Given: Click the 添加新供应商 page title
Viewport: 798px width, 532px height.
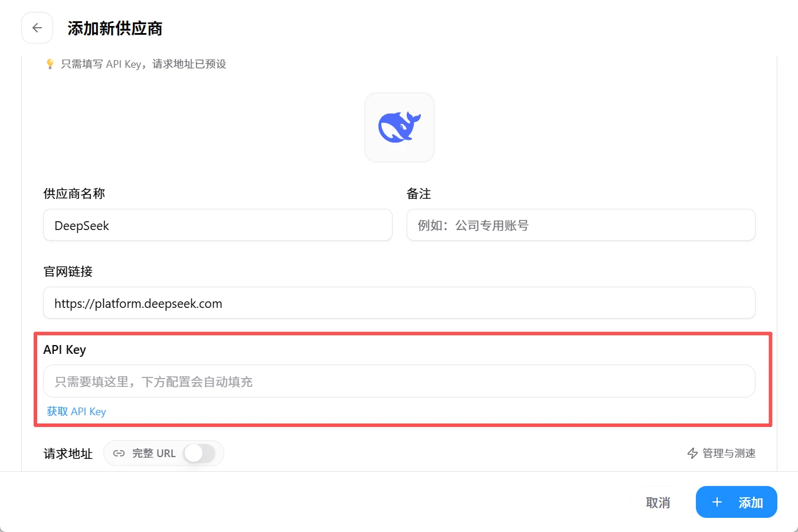Looking at the screenshot, I should [x=115, y=28].
